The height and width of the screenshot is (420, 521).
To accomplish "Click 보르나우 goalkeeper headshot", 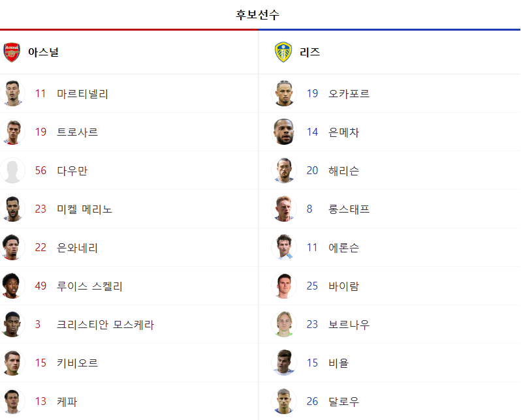I will point(284,324).
